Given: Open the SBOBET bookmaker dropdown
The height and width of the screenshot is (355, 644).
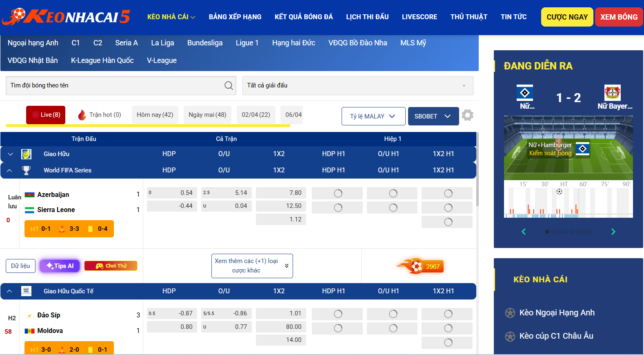Looking at the screenshot, I should pyautogui.click(x=433, y=116).
